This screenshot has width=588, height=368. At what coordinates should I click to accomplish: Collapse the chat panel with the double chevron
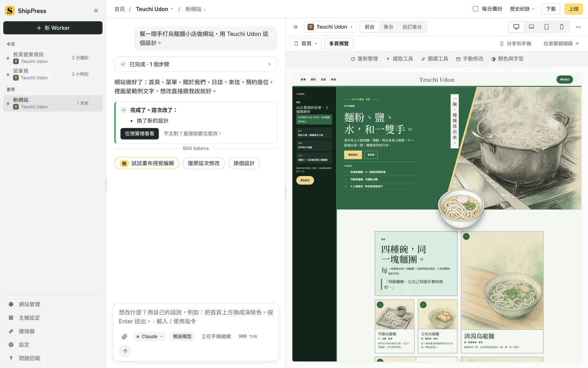coord(296,27)
